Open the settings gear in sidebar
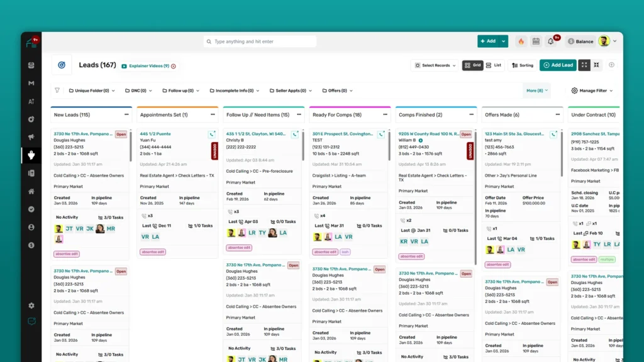 pos(31,305)
